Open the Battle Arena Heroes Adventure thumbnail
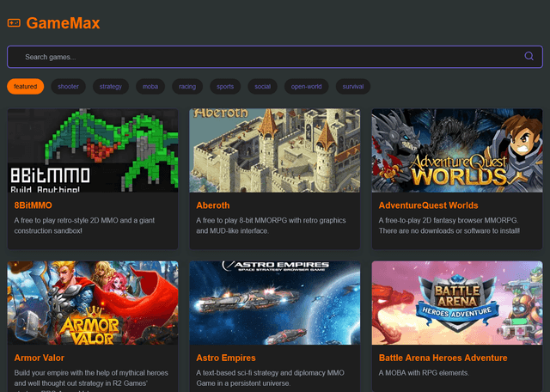 click(457, 303)
